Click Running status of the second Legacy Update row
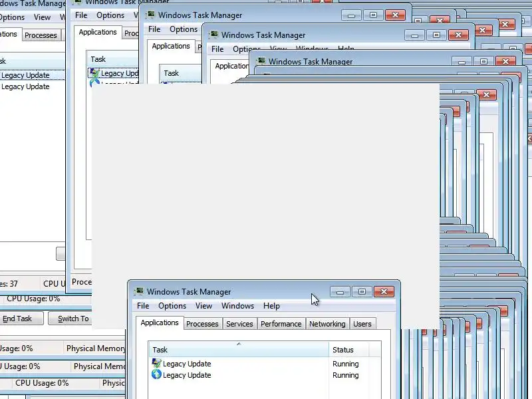This screenshot has height=399, width=532. 345,375
